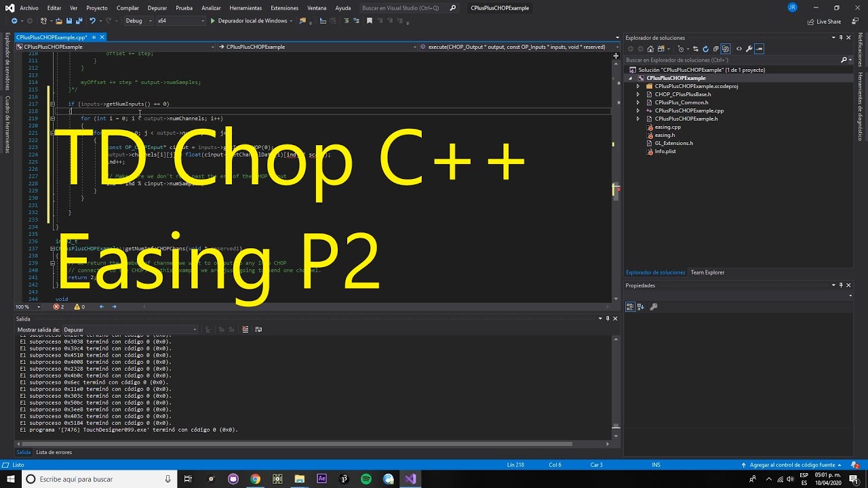Open Chrome from the taskbar
Screen dimensions: 868x488
[255, 479]
